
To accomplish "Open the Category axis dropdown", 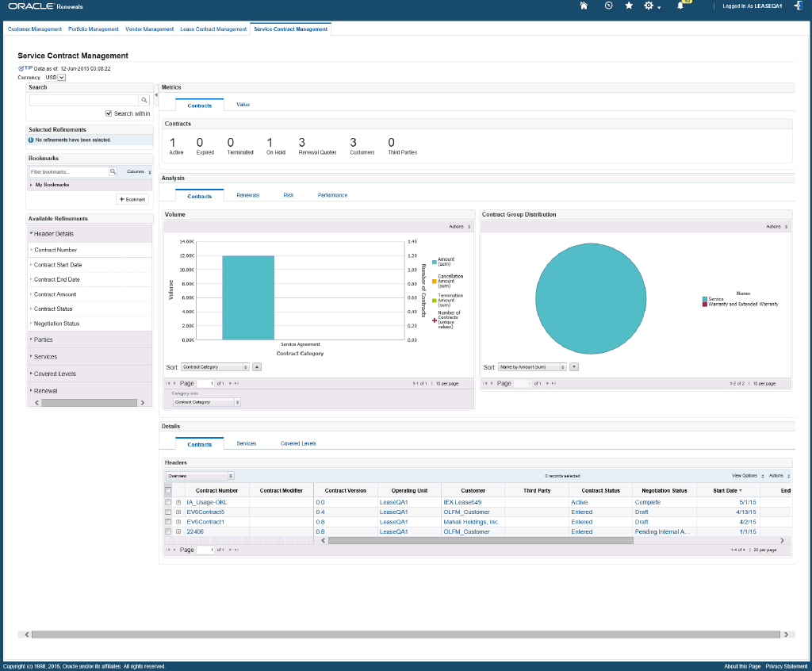I will coord(207,402).
